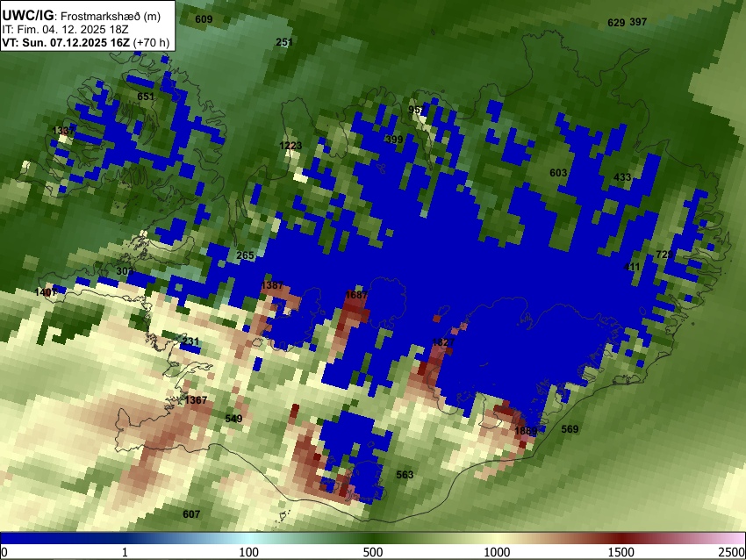Click the 1500 label on the color scale
The image size is (746, 560).
[x=621, y=552]
